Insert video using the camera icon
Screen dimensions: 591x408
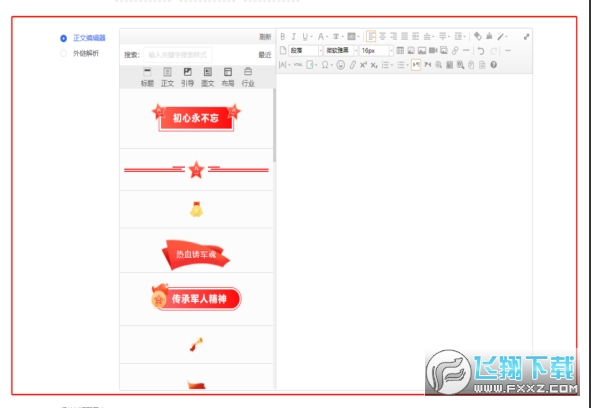click(433, 51)
